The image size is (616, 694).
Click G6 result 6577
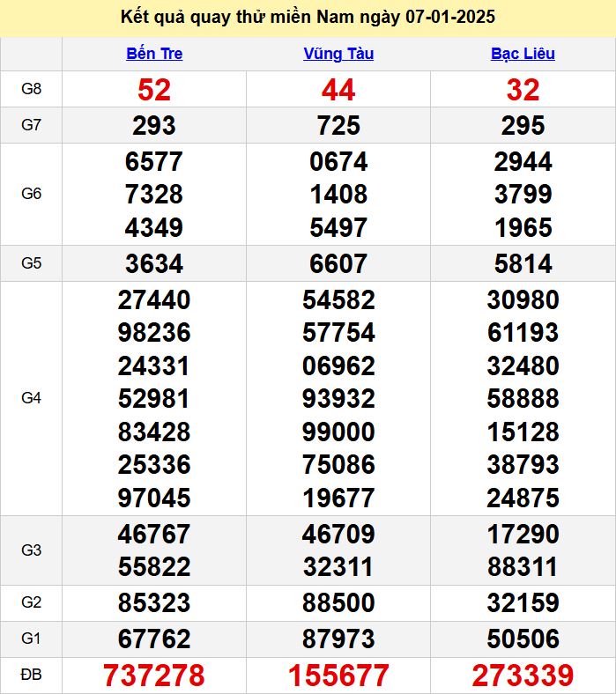pos(154,161)
